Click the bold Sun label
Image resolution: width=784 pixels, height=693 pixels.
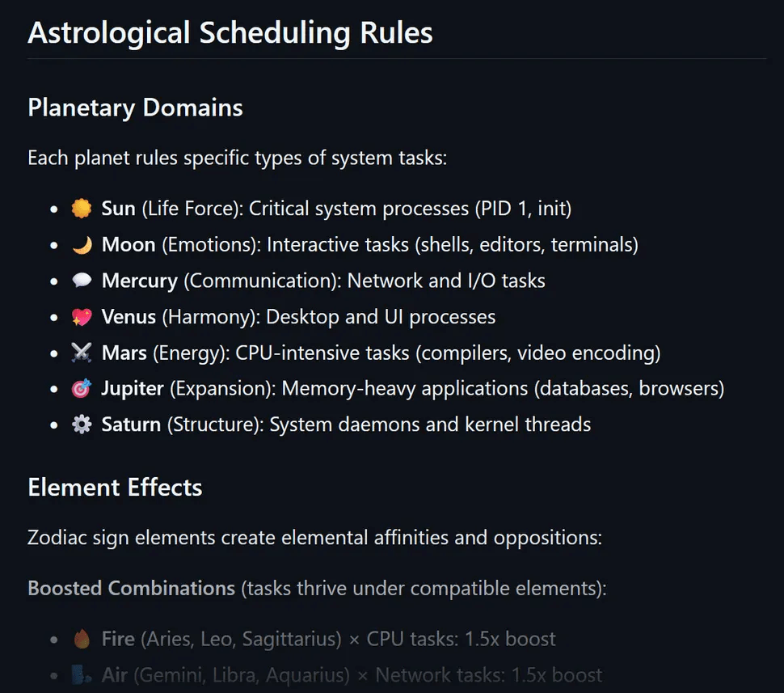[118, 209]
